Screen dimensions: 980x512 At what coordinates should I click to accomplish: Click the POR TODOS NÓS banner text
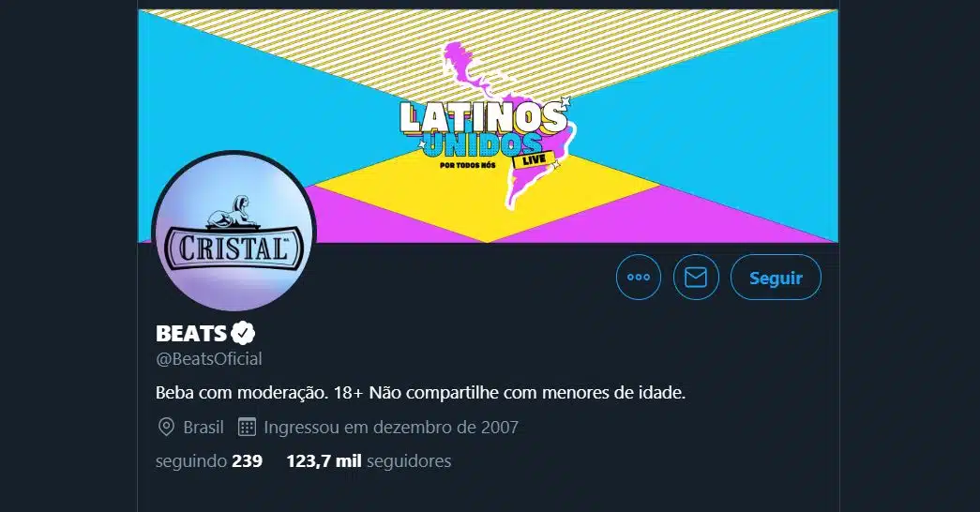click(468, 165)
